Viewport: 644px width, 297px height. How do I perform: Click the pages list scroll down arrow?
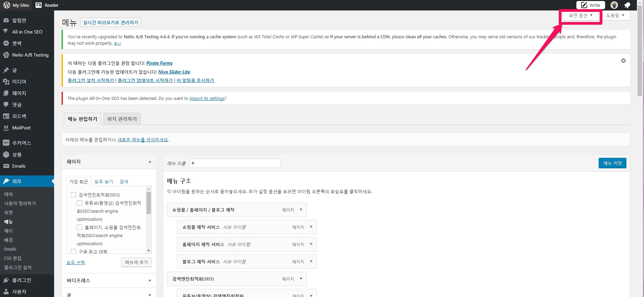148,251
